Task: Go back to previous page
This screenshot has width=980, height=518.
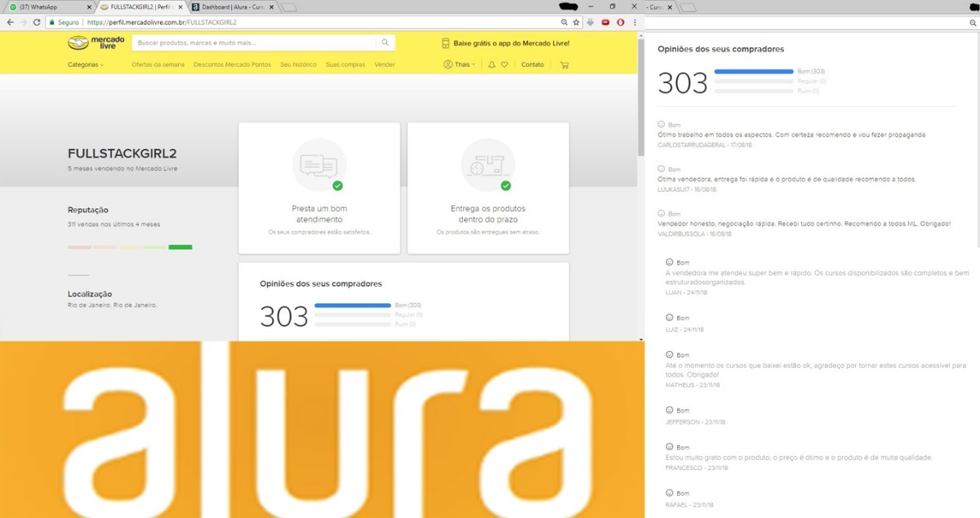Action: (10, 22)
